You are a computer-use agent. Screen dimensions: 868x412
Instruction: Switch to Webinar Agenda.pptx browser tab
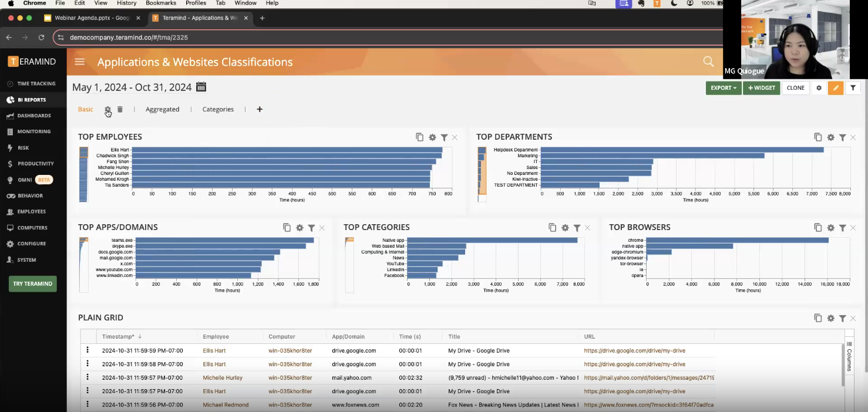coord(92,18)
